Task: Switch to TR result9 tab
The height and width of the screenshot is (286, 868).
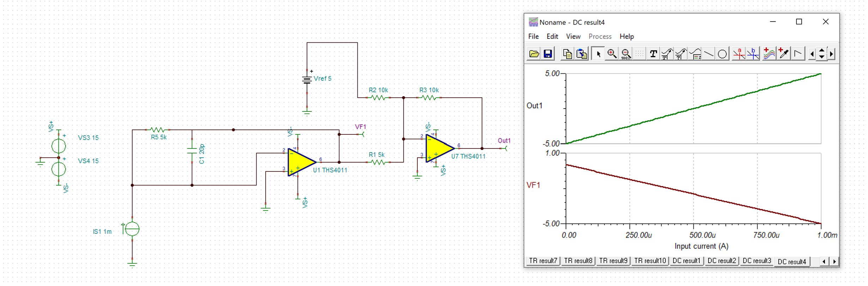Action: (x=613, y=261)
